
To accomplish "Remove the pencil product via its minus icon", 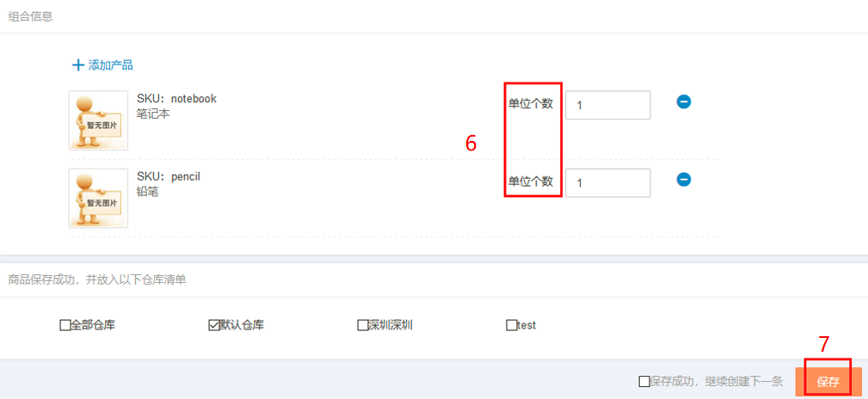I will pos(684,180).
